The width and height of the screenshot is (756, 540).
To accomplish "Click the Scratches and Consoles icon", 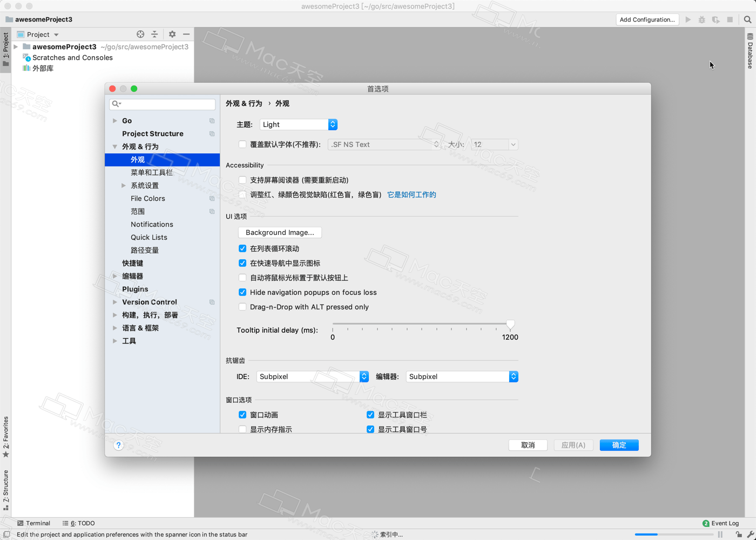I will [26, 58].
